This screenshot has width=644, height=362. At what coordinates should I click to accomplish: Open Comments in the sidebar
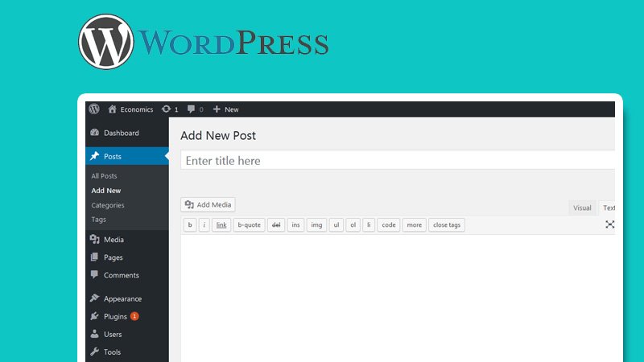(x=127, y=275)
